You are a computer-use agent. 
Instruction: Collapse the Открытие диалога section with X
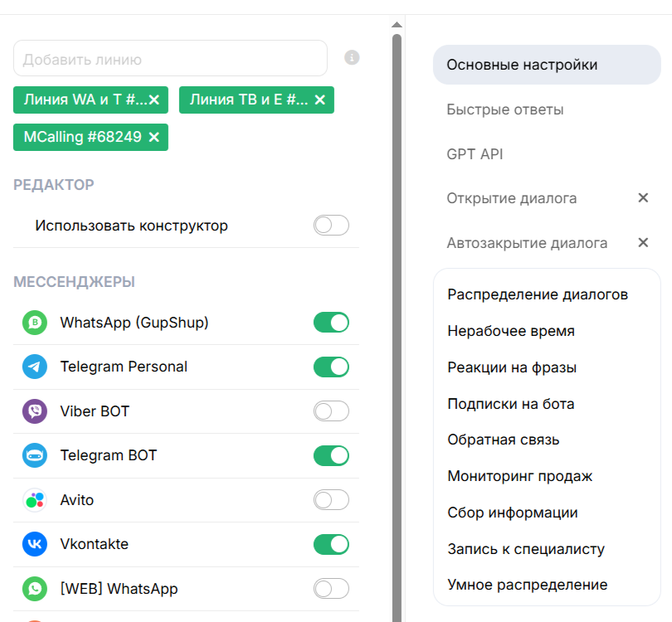(x=642, y=198)
